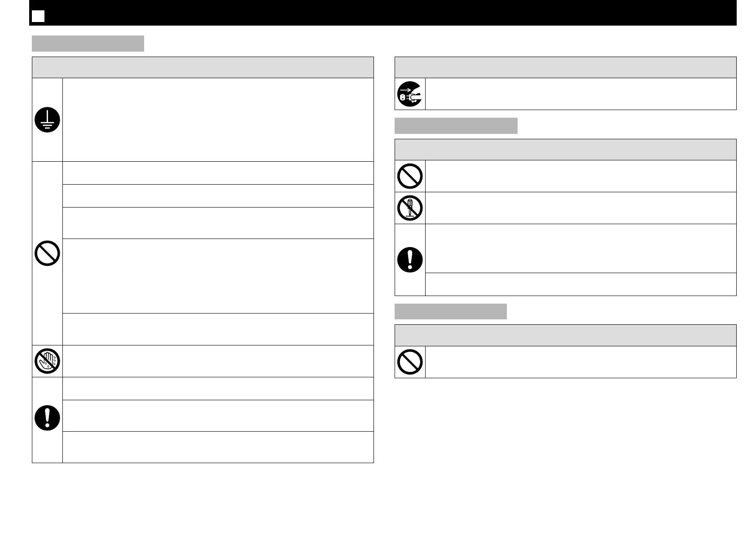Click the exclamation mark icon in right table
The image size is (756, 535).
[x=410, y=260]
